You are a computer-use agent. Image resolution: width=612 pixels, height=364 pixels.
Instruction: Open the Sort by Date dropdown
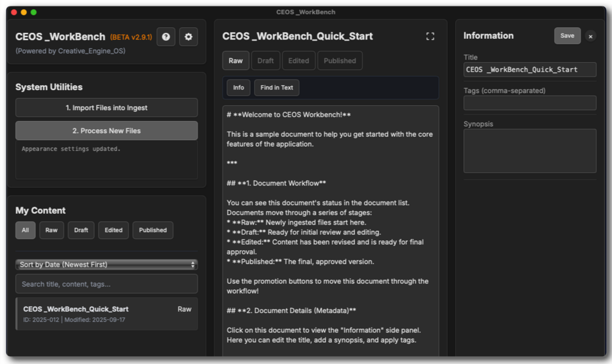pos(107,265)
